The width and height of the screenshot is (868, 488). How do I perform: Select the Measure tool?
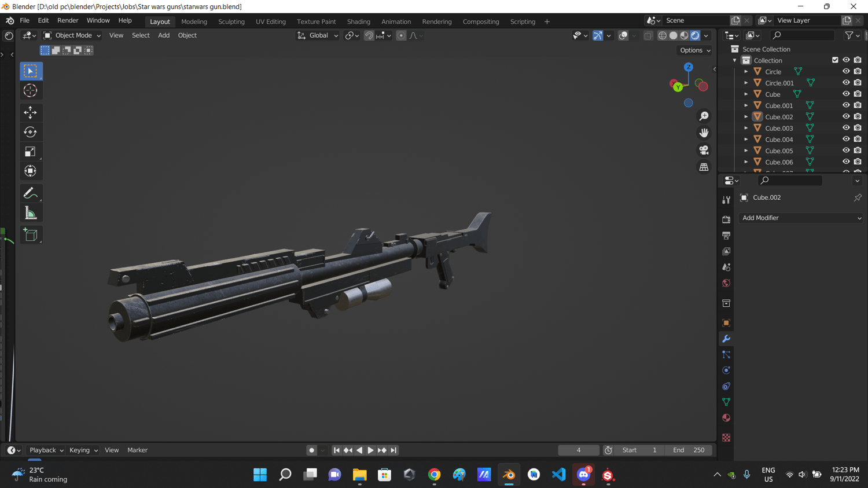tap(30, 213)
